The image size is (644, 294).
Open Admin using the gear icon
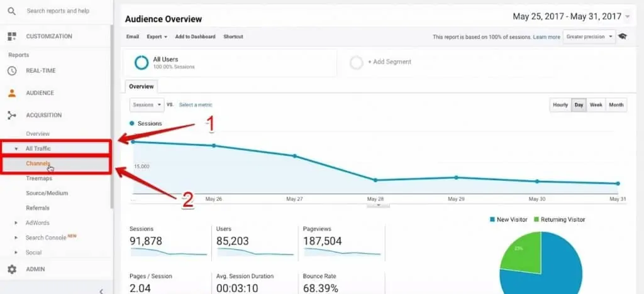(11, 269)
